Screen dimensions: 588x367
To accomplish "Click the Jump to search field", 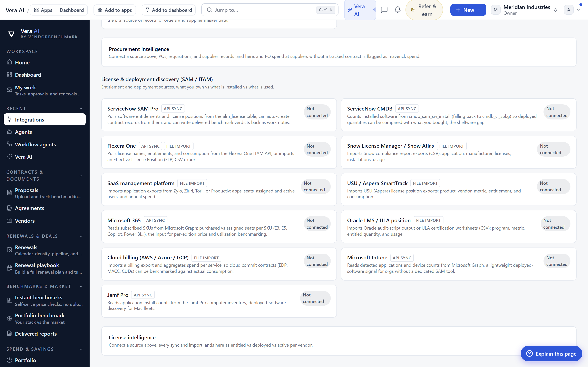I will (x=270, y=10).
